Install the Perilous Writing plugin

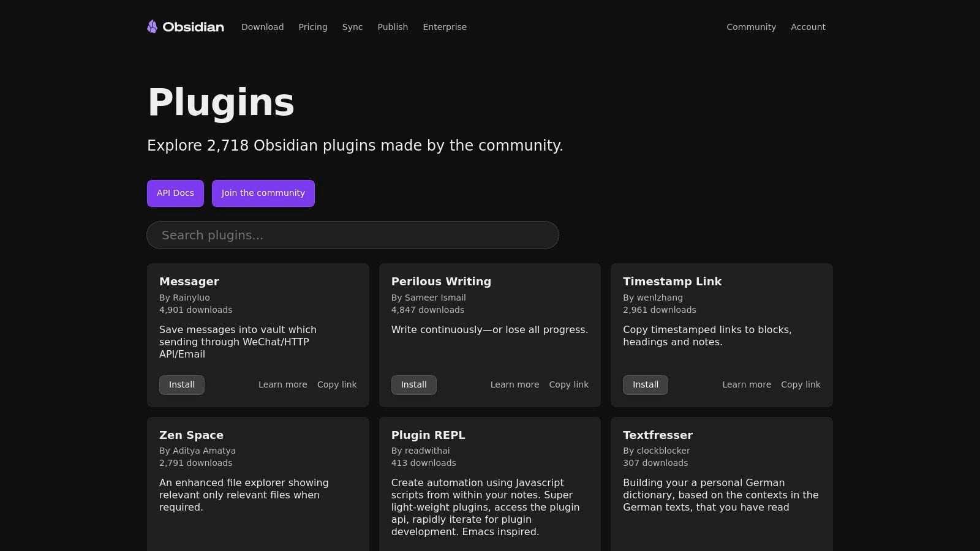pyautogui.click(x=414, y=385)
